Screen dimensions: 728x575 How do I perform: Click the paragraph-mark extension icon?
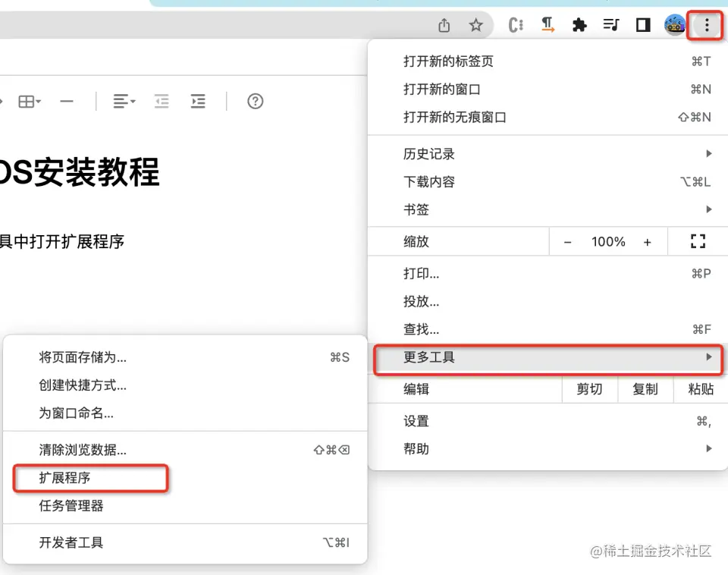[x=548, y=24]
